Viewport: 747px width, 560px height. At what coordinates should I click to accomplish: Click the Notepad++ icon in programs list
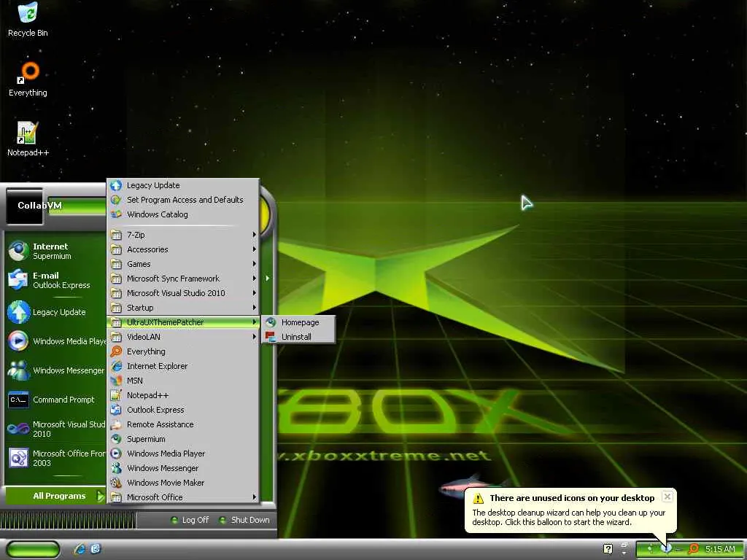pos(116,395)
